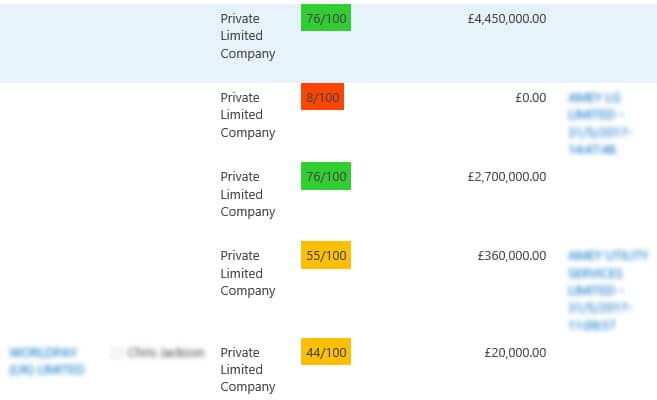Select the £0.00 amount cell
The height and width of the screenshot is (400, 657).
point(530,98)
